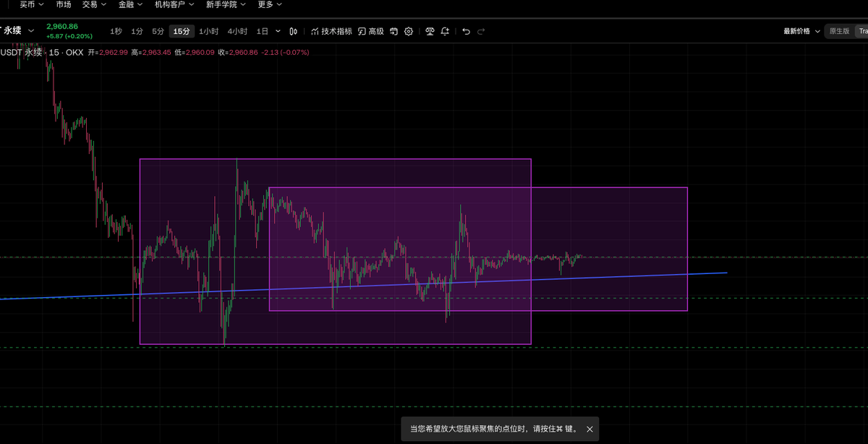Select the 15分 timeframe
The width and height of the screenshot is (868, 444).
181,31
